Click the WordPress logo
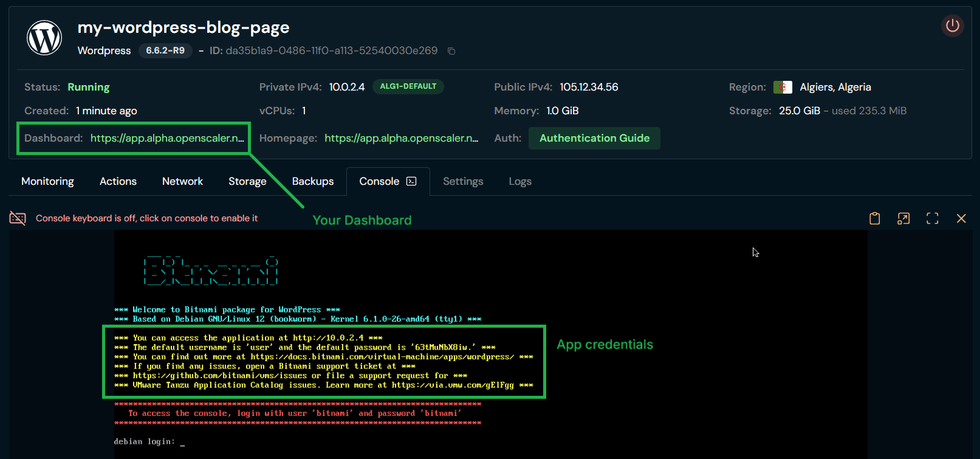Screen dimensions: 980x459 [44, 37]
